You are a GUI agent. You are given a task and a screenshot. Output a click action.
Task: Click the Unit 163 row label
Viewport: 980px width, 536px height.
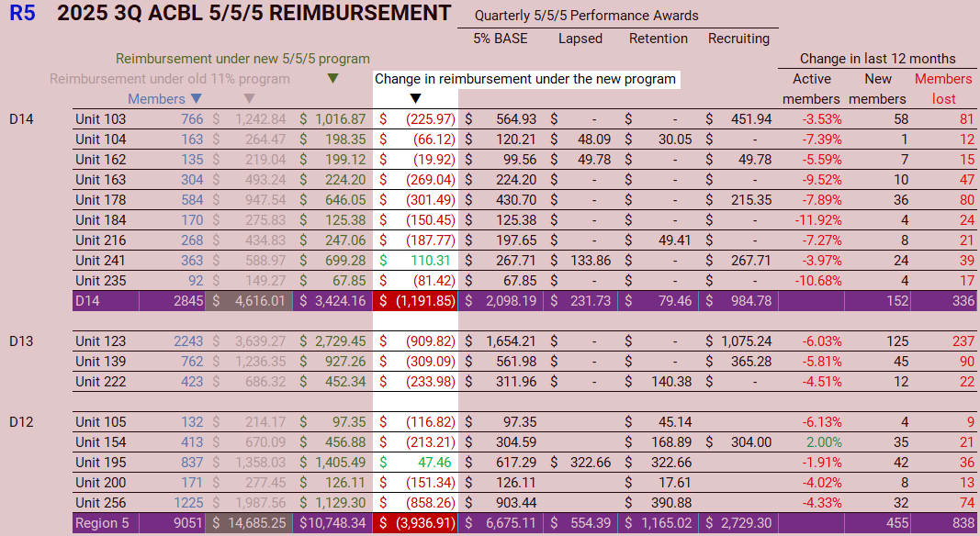pyautogui.click(x=101, y=180)
